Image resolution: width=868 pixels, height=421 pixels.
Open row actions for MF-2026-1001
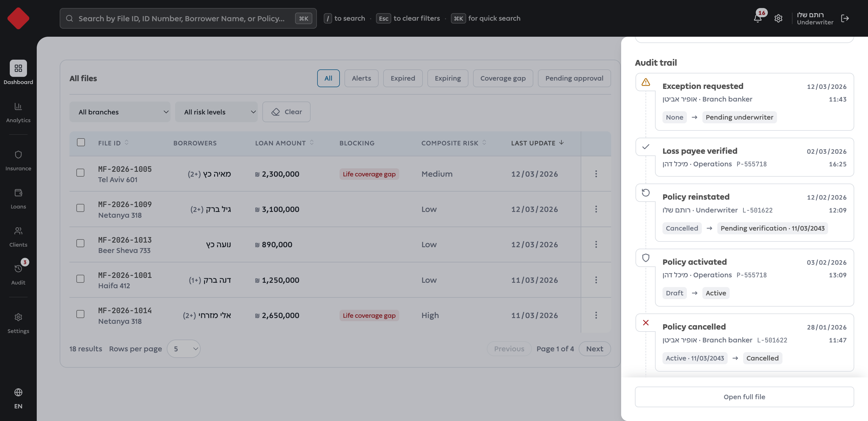[x=596, y=280]
